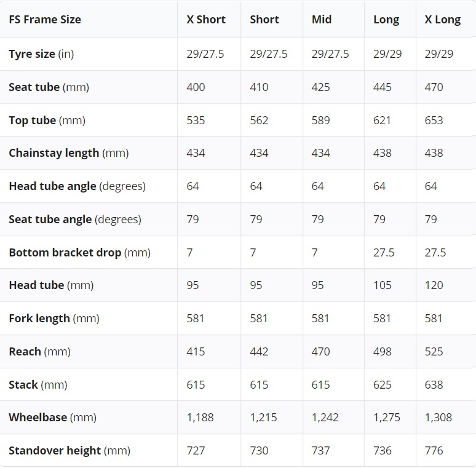Image resolution: width=476 pixels, height=468 pixels.
Task: Select the X Long column header
Action: coord(442,20)
